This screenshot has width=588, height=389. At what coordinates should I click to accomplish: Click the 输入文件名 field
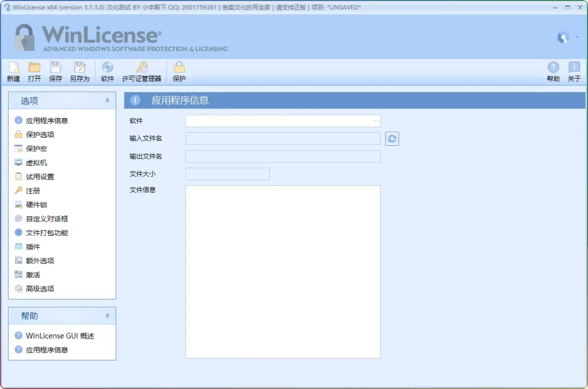point(283,138)
